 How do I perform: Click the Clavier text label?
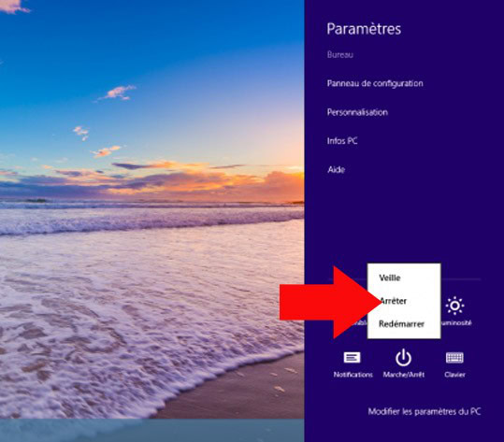click(454, 375)
